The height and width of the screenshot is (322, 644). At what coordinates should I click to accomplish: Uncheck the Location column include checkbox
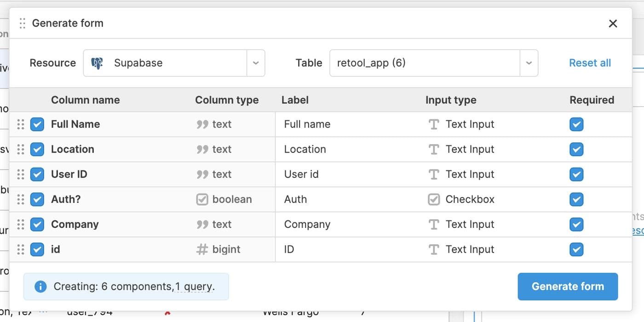point(37,149)
